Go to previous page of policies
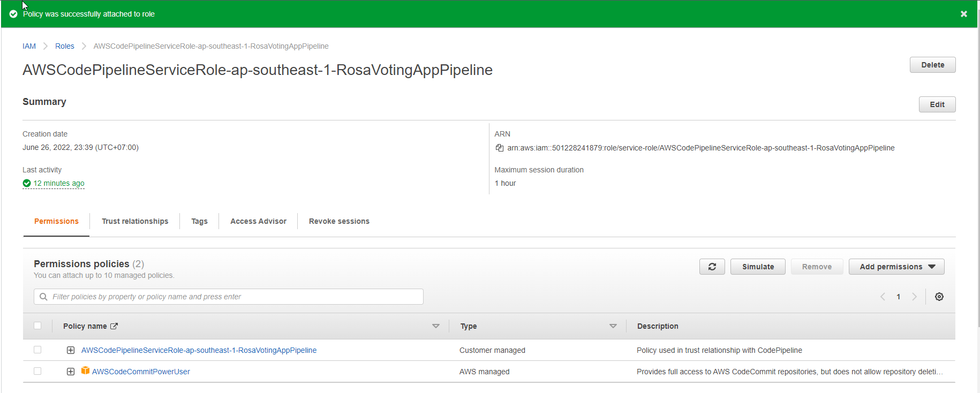Viewport: 980px width, 393px height. pos(883,297)
